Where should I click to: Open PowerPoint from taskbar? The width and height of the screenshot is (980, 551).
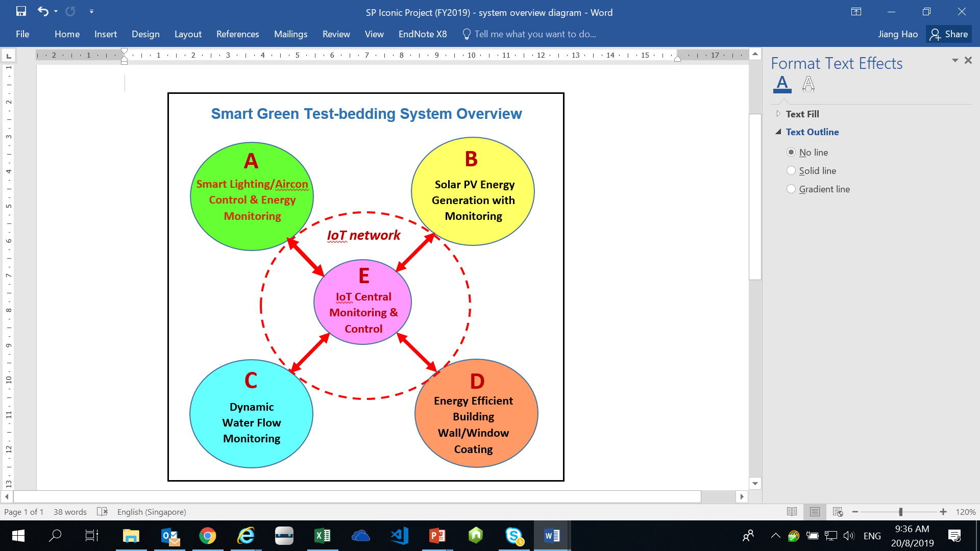pyautogui.click(x=437, y=536)
